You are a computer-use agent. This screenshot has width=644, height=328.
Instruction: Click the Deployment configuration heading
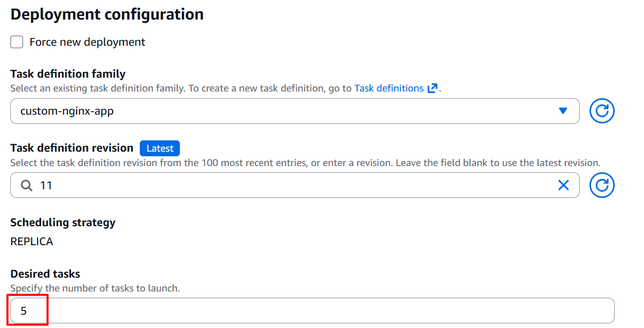[x=107, y=14]
